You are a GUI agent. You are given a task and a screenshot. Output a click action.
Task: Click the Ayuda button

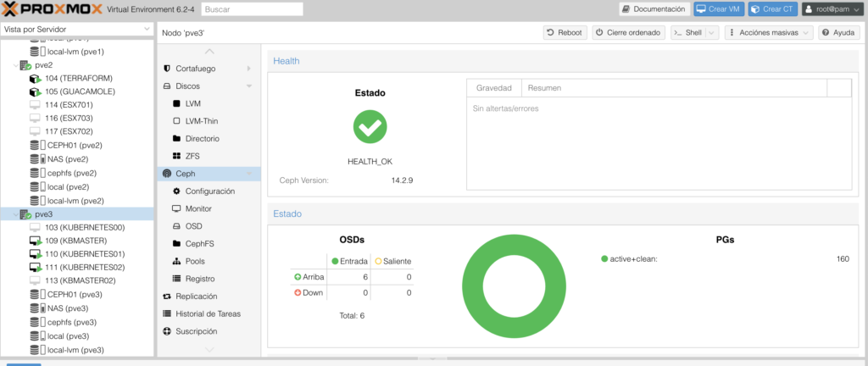[x=839, y=33]
